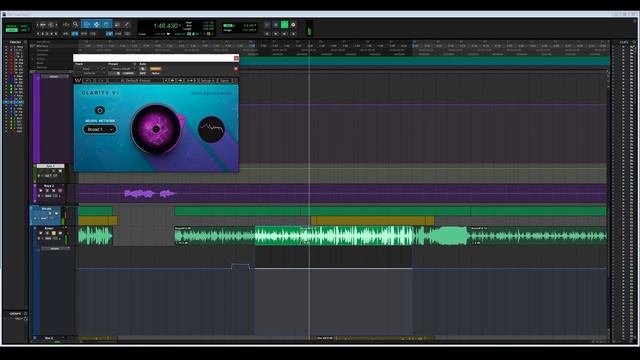Open the Waves Neural Networks link
Screen dimensions: 640x360
(211, 93)
